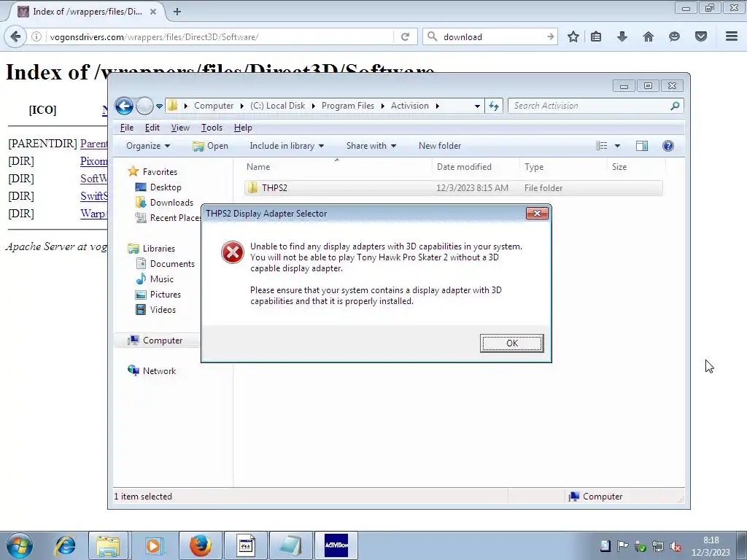Click Program Files breadcrumb segment
The height and width of the screenshot is (560, 747).
click(x=348, y=106)
